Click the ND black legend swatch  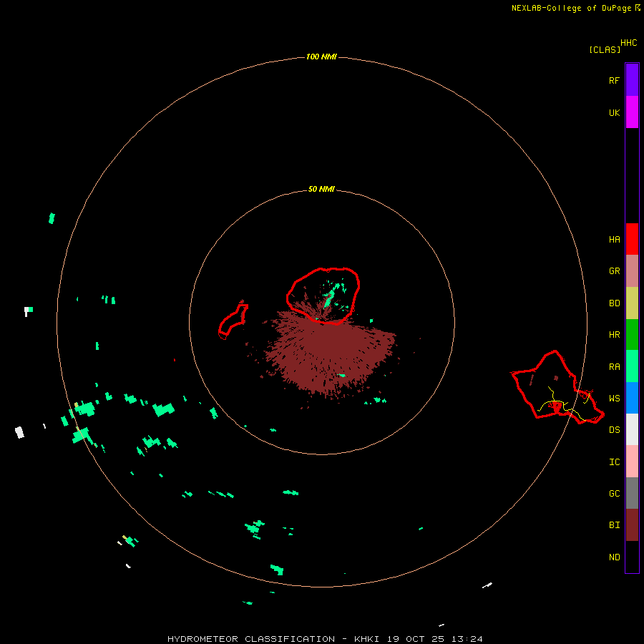632,557
